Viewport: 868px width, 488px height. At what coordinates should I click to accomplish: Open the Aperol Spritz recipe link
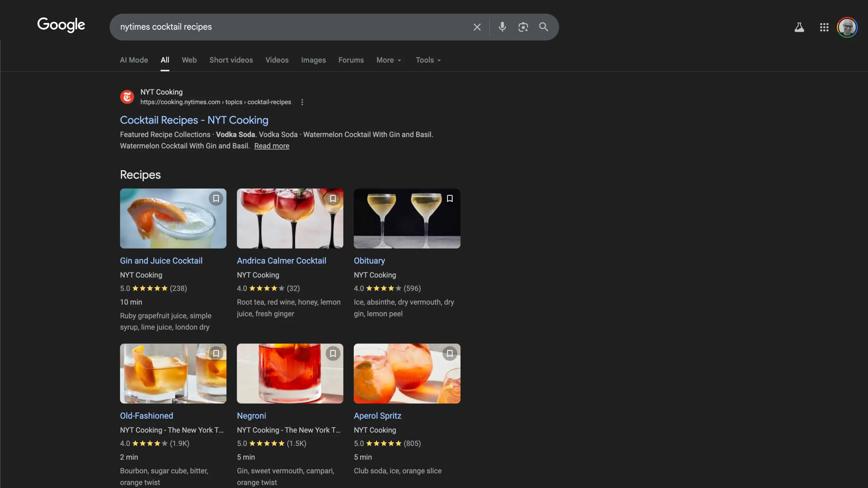click(x=377, y=416)
